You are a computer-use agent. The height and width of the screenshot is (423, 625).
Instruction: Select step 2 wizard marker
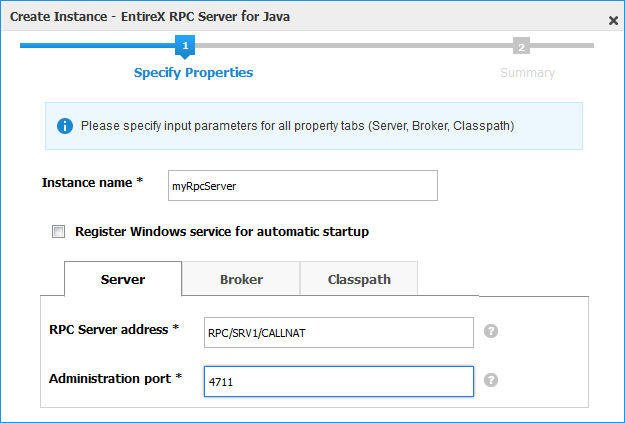click(x=521, y=47)
